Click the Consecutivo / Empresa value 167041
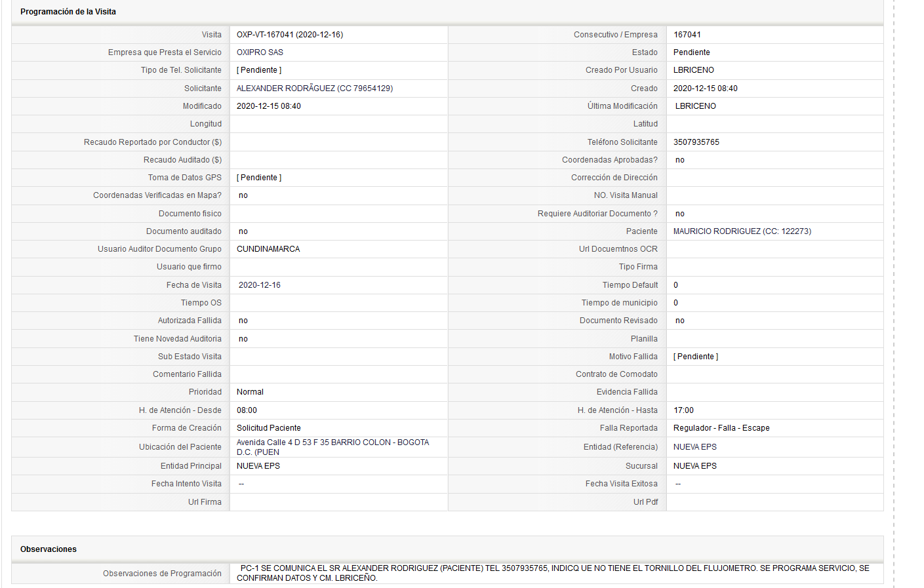The width and height of the screenshot is (924, 588). [x=687, y=35]
